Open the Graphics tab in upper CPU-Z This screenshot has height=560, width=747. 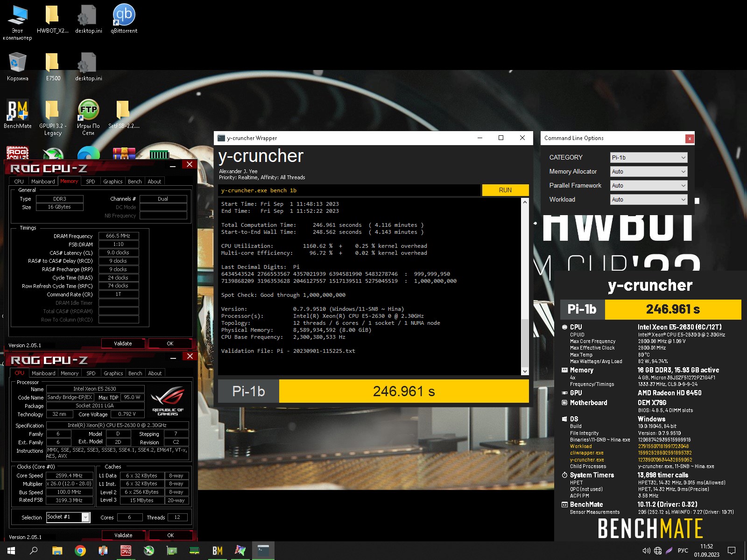113,182
